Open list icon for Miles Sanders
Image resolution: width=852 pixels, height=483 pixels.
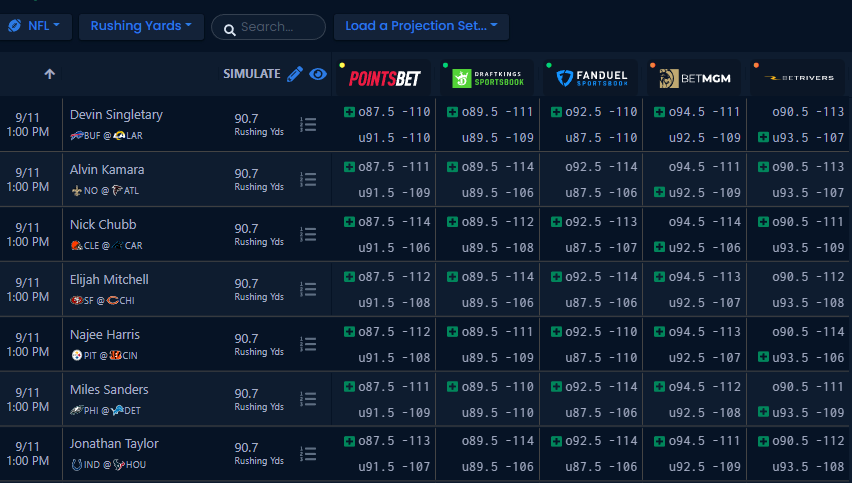pos(308,399)
